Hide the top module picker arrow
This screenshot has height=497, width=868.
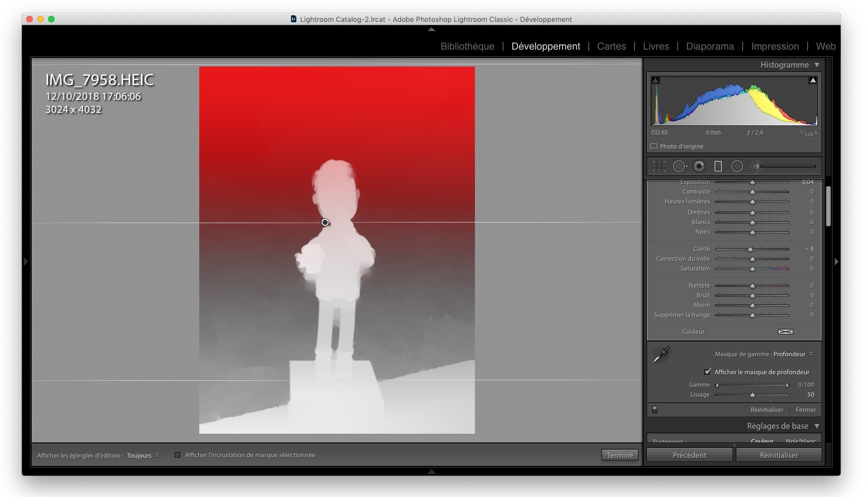[431, 29]
